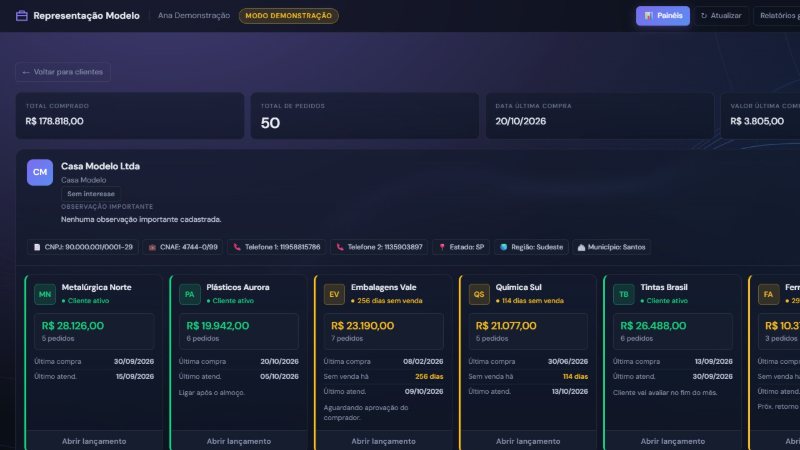Click Nenhuma observação importante cadastrada text
The height and width of the screenshot is (450, 800).
(141, 219)
